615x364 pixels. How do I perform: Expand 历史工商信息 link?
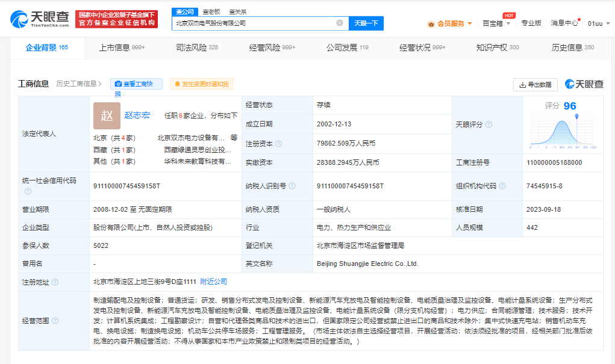[79, 84]
